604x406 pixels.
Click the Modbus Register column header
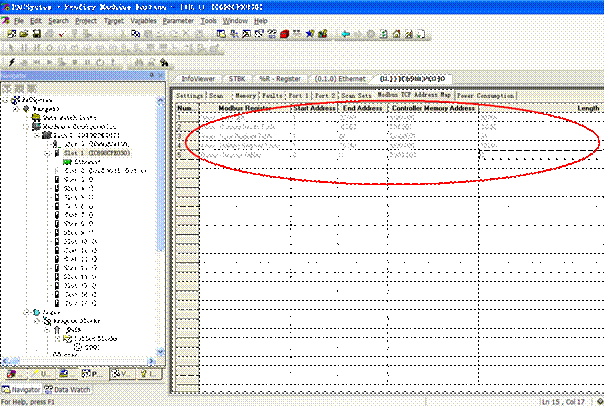[x=245, y=107]
